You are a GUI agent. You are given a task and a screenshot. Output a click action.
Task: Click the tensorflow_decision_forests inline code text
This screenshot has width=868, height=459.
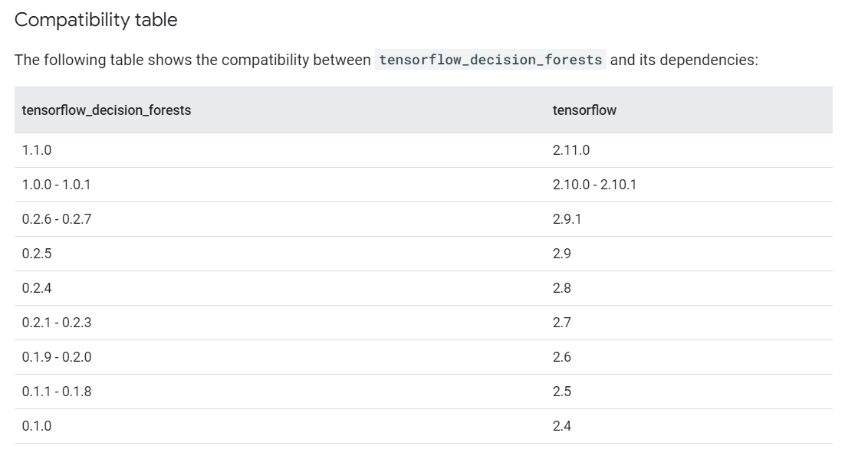491,60
